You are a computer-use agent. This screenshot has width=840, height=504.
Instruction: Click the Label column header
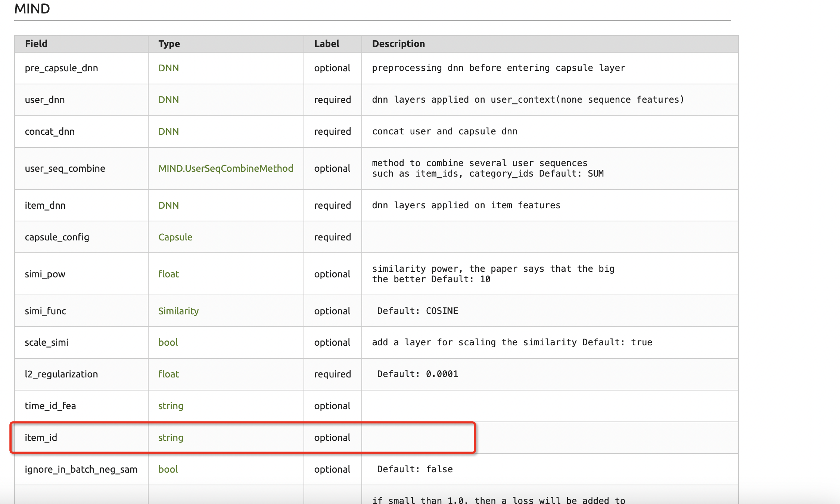point(327,44)
